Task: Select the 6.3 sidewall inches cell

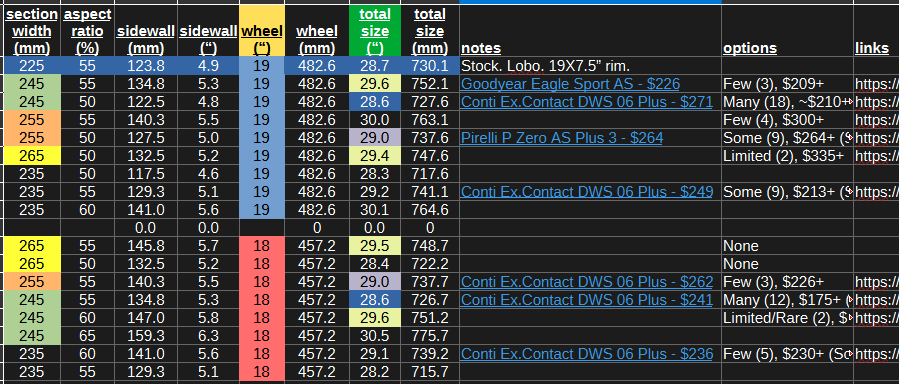Action: click(208, 336)
